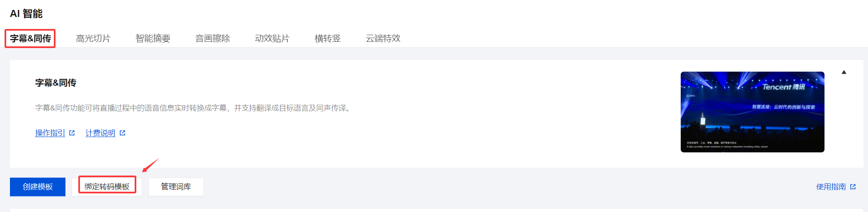Switch to the 高光切片 tab
Screen dimensions: 868x212
93,39
